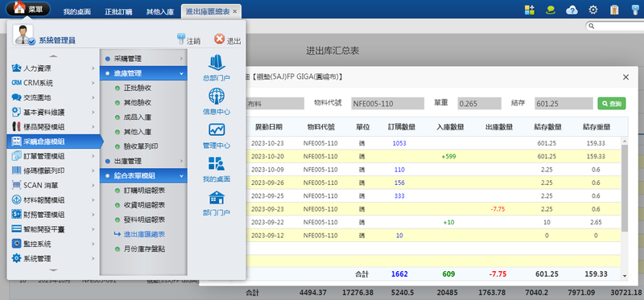Sort by the 異動日期 column header
This screenshot has width=644, height=300.
coord(268,127)
